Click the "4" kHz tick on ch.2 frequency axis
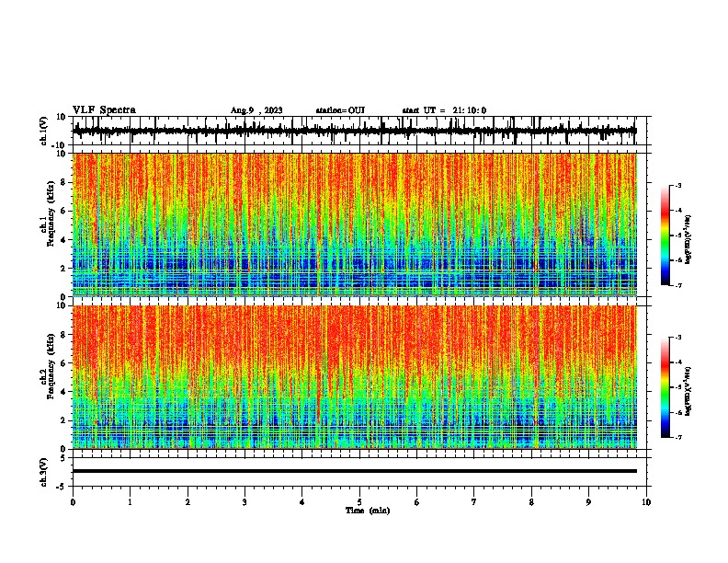 tap(63, 392)
